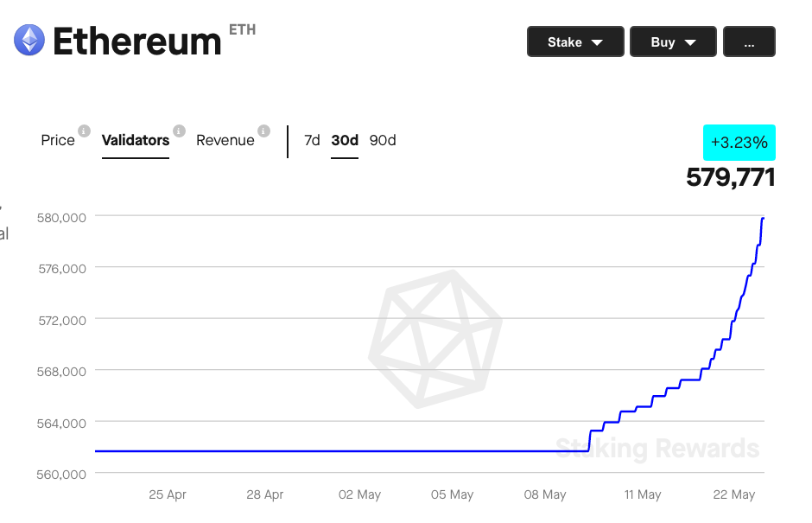Image resolution: width=812 pixels, height=523 pixels.
Task: Click the 579,771 validator count value
Action: 730,177
